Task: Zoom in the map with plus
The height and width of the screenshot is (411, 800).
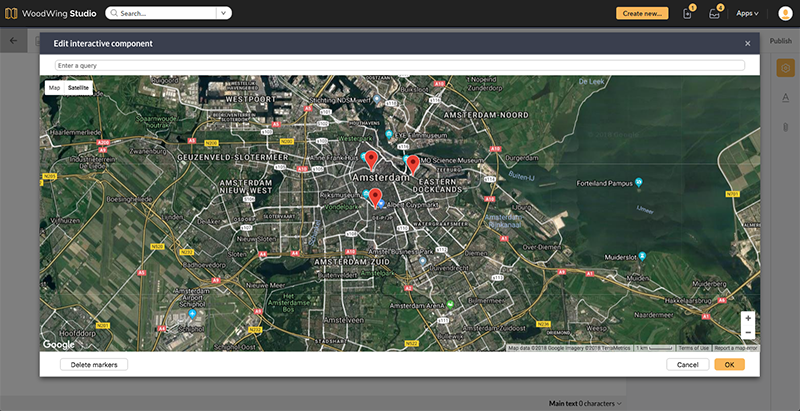Action: 748,318
